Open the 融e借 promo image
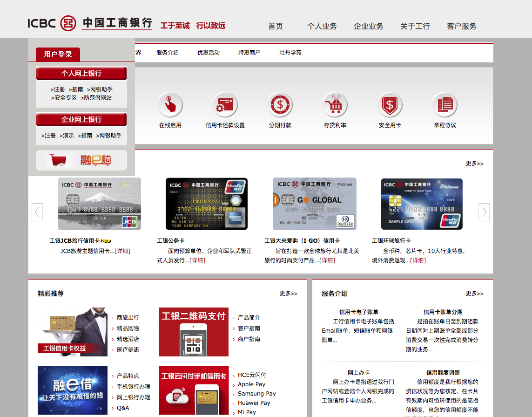The image size is (532, 417). coord(73,390)
